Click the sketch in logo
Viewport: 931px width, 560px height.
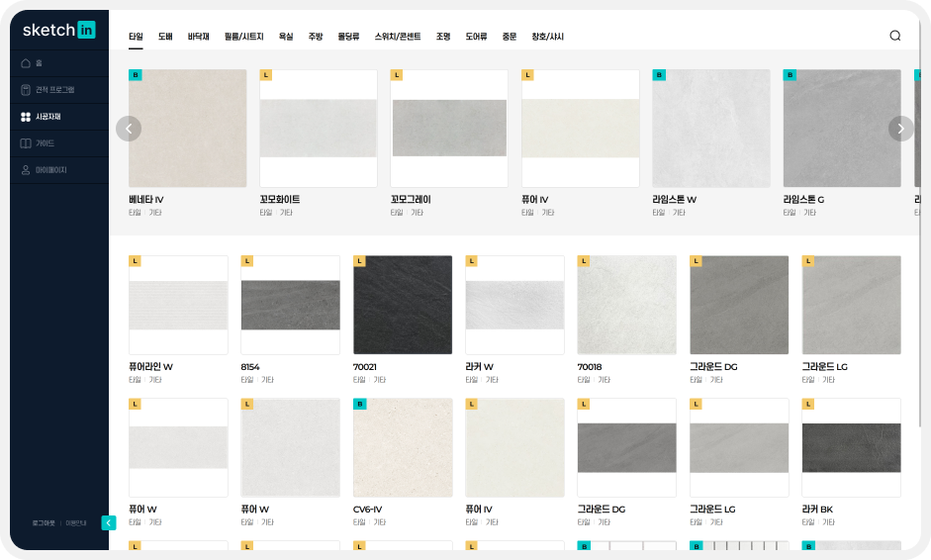(x=58, y=30)
